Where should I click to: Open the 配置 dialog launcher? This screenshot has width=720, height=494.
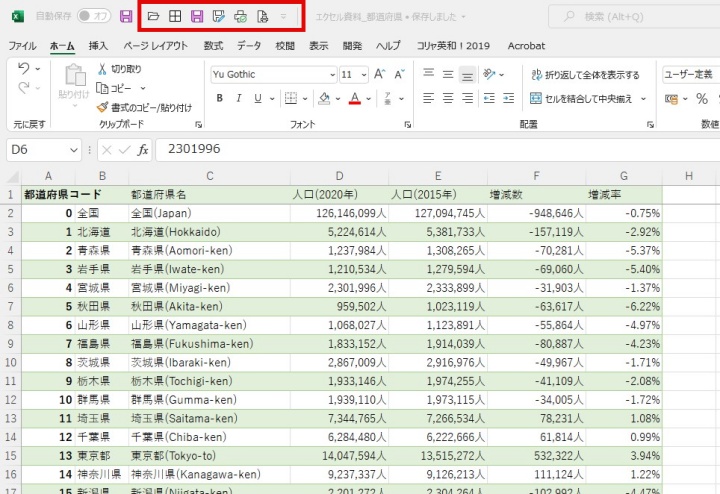(x=650, y=124)
